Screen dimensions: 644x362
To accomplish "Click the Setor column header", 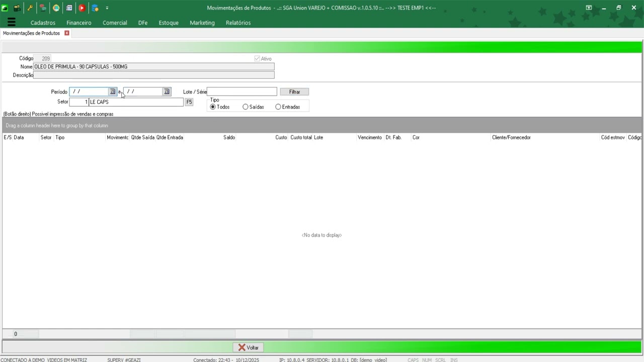I will click(x=46, y=137).
